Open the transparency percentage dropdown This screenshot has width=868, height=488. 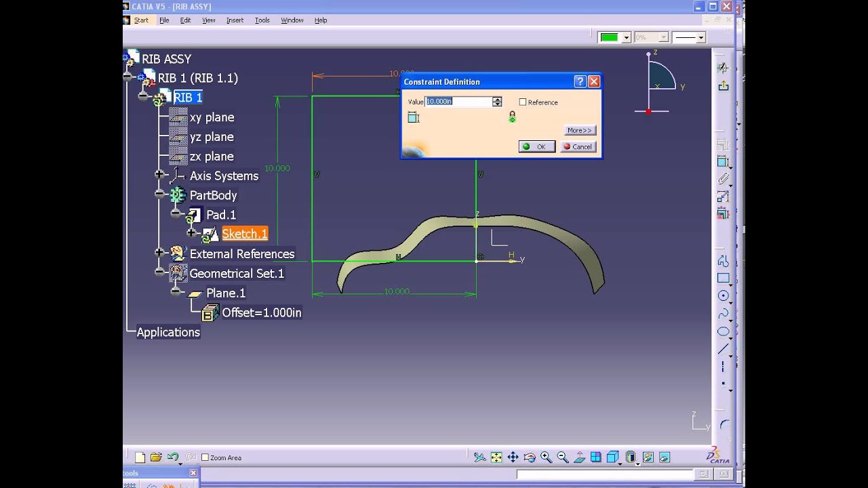point(663,38)
